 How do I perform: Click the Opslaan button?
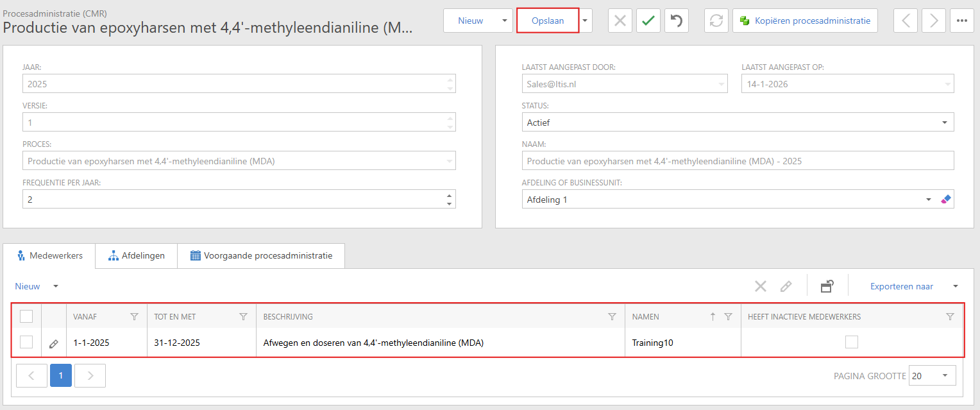(x=548, y=21)
